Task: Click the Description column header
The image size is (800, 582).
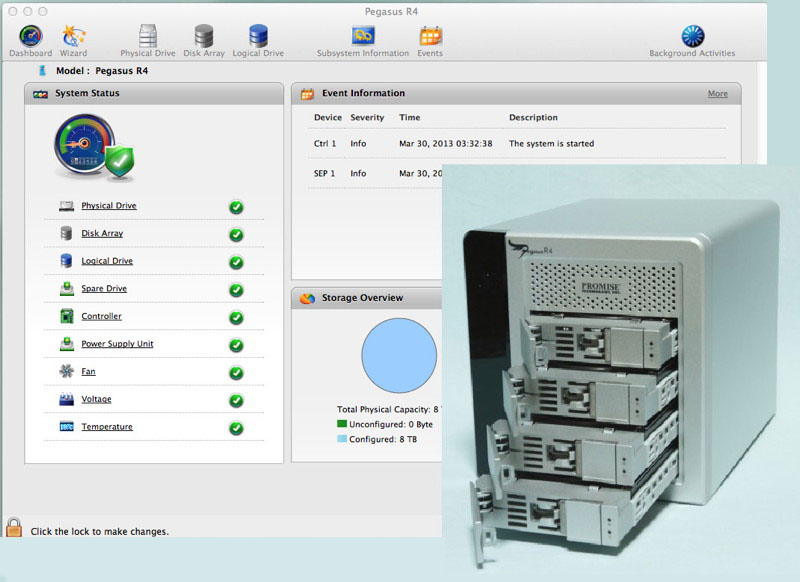Action: coord(533,117)
